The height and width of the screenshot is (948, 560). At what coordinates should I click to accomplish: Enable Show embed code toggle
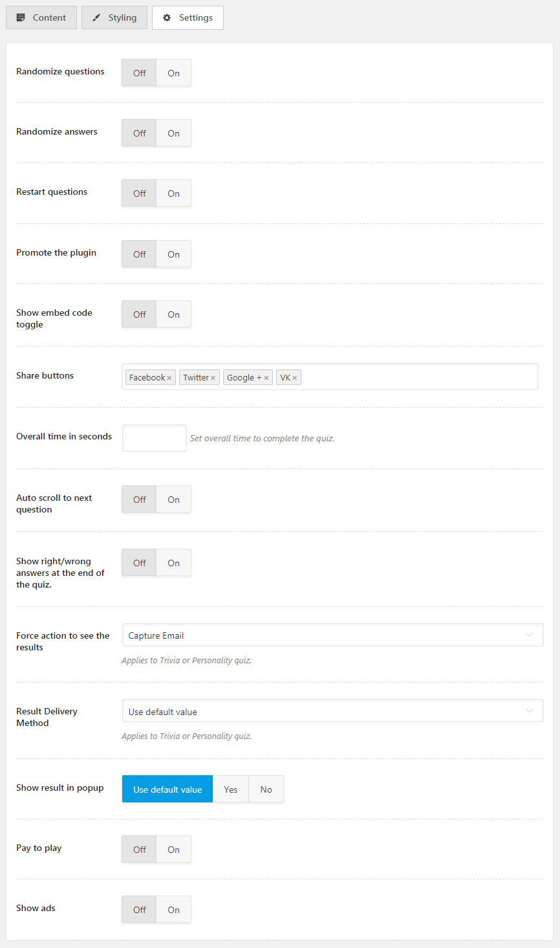173,314
